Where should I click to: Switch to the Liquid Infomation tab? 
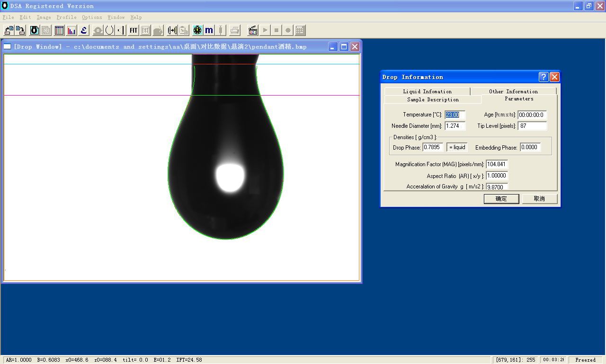[427, 91]
